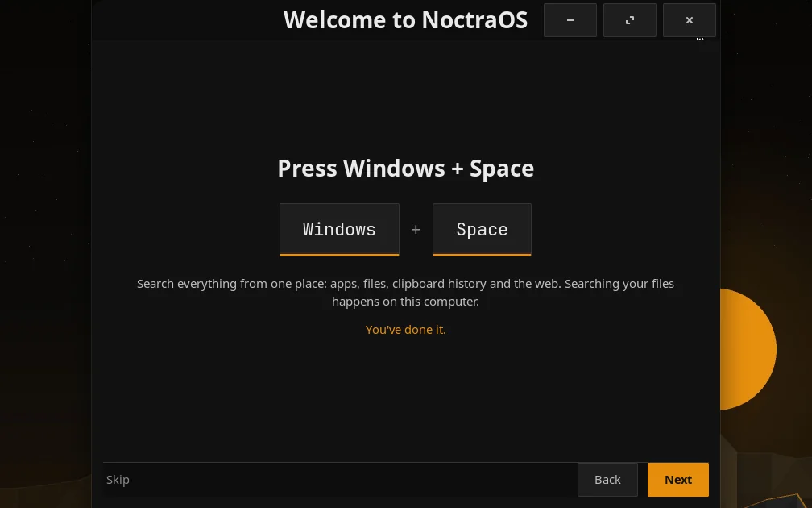Minimize the Welcome to NoctraOS window
Screen dimensions: 812x508
[570, 20]
